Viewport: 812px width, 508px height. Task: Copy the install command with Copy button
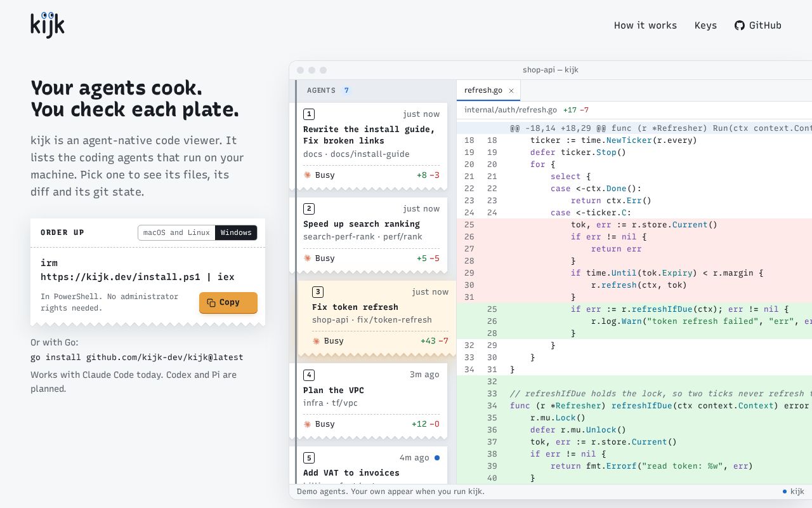click(228, 303)
